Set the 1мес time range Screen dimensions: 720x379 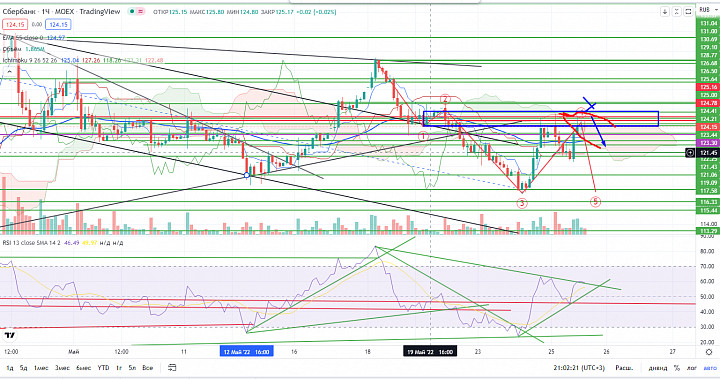coord(41,368)
